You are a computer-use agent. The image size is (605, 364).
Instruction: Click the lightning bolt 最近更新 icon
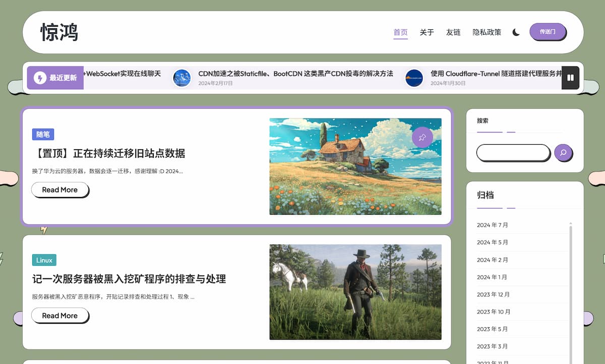40,78
